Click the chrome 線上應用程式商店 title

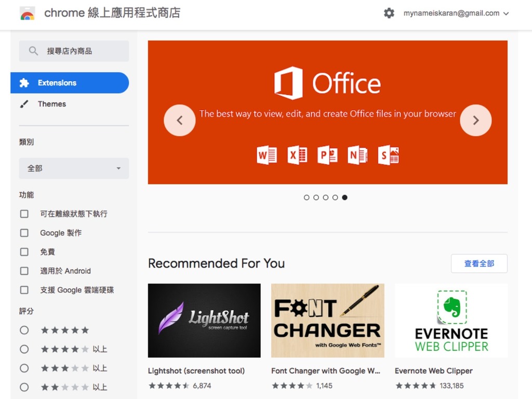(112, 13)
